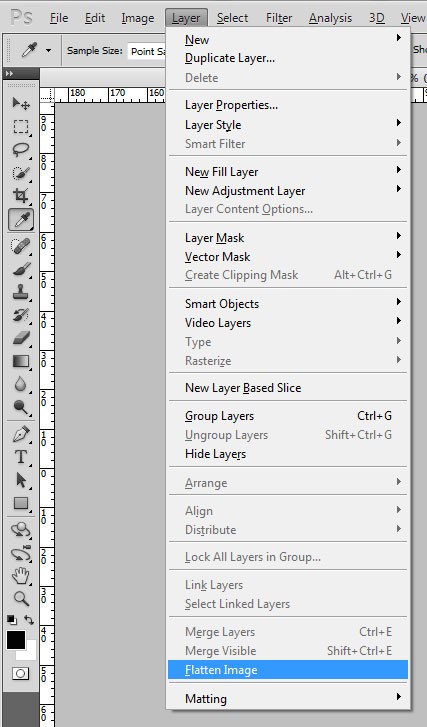The width and height of the screenshot is (427, 727).
Task: Select the Lasso tool
Action: click(x=21, y=150)
